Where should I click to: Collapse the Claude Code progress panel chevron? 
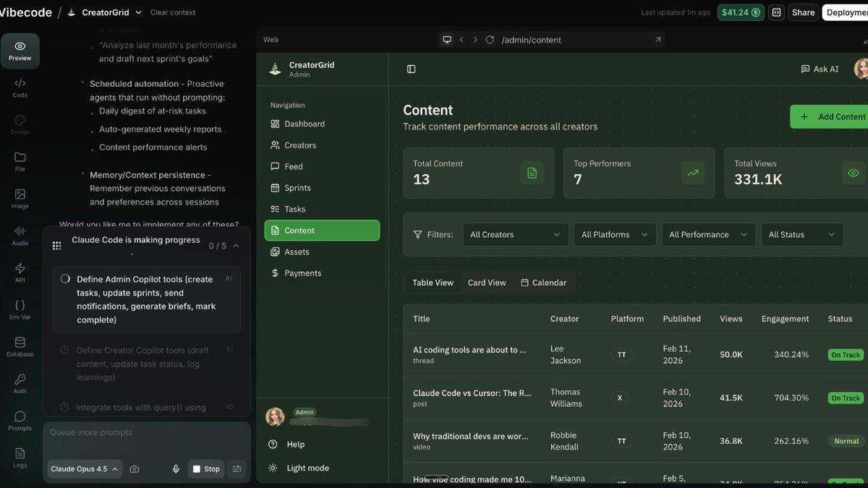point(236,246)
